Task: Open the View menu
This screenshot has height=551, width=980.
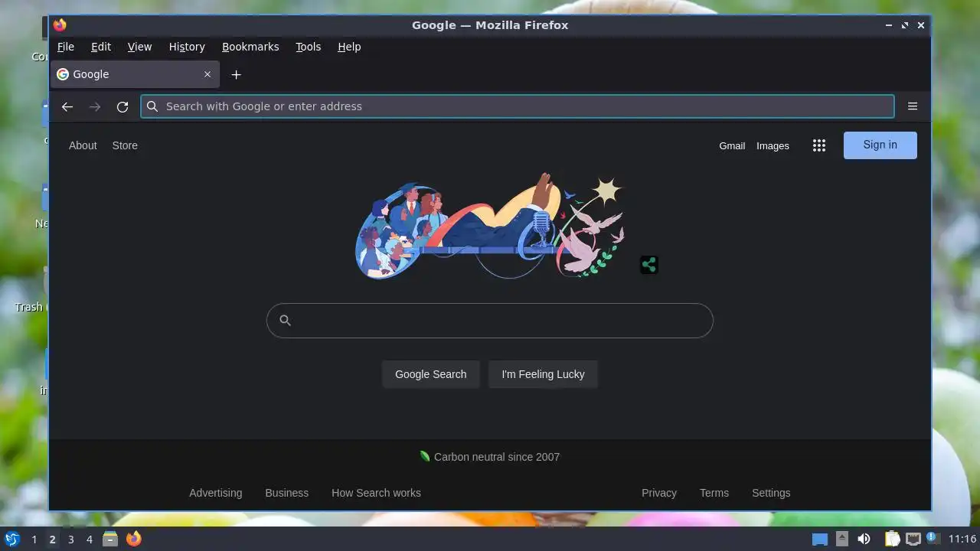Action: (139, 47)
